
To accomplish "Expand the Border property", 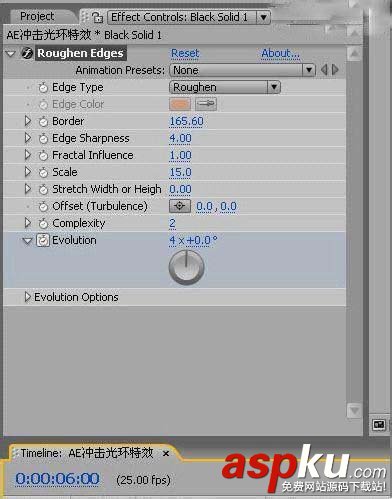I will tap(28, 121).
